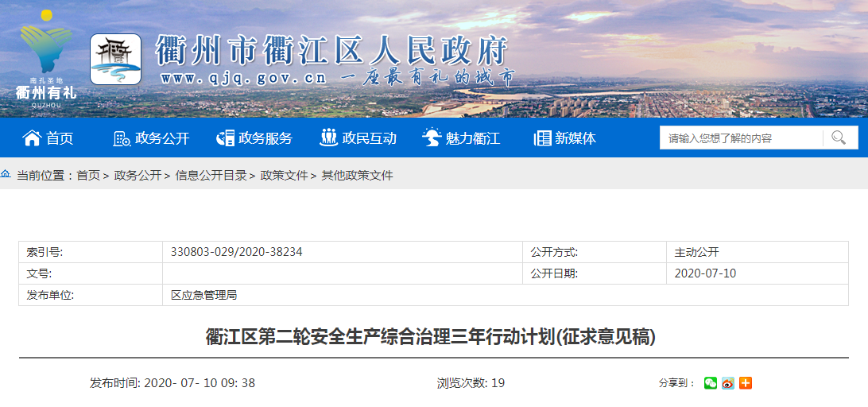Click the 魅力衢江 icon in navbar
Image resolution: width=868 pixels, height=407 pixels.
432,138
